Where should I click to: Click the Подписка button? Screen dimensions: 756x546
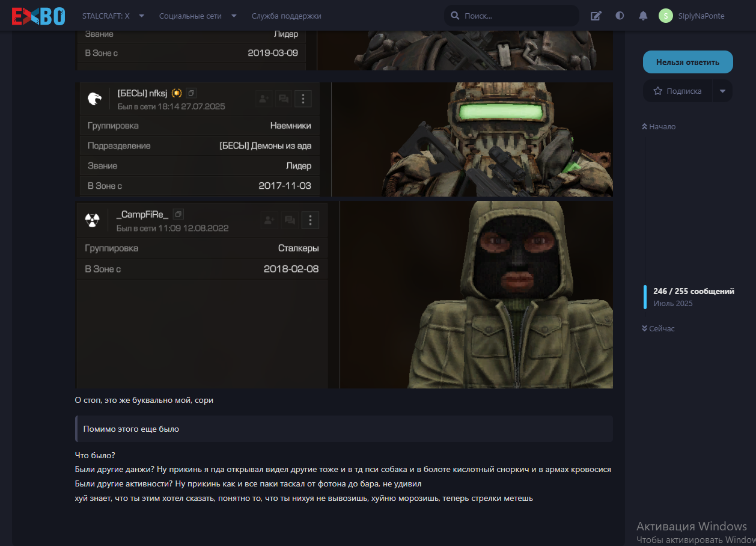coord(678,91)
